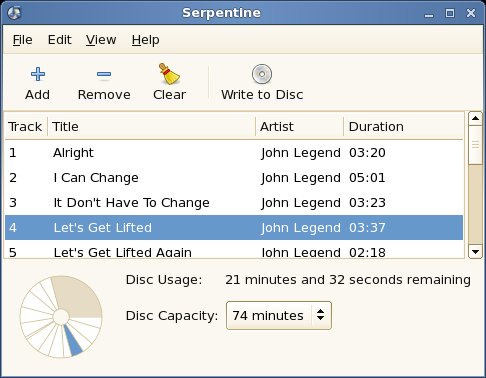Viewport: 486px width, 378px height.
Task: Click the scrollbar down arrow
Action: [475, 252]
